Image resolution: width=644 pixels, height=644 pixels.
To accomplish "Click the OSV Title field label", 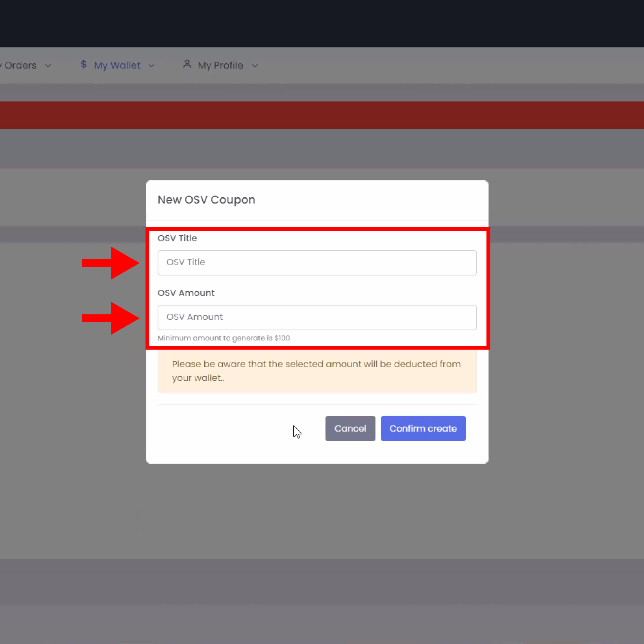I will click(177, 238).
